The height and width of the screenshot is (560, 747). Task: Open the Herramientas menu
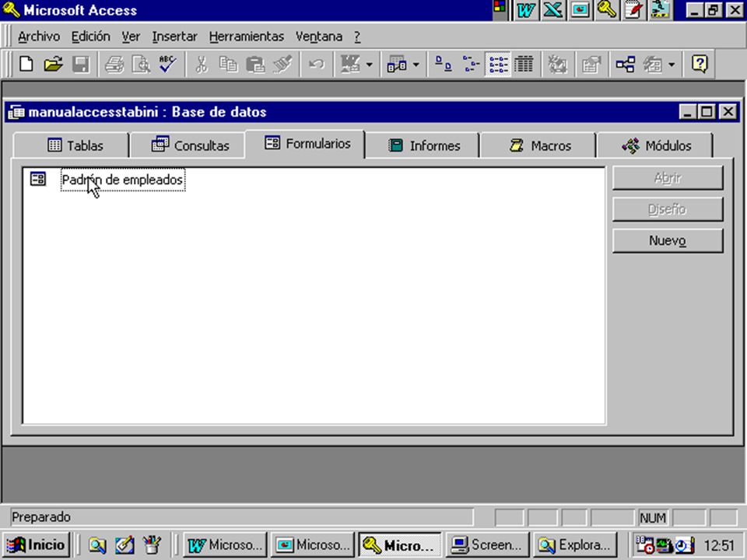(247, 37)
